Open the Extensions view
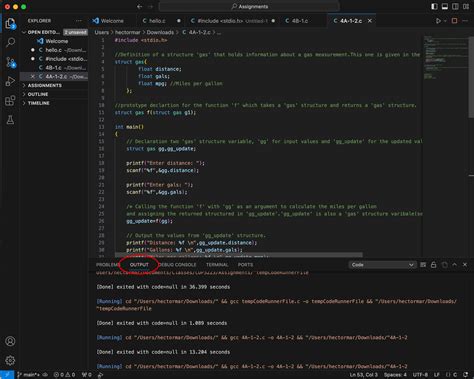The height and width of the screenshot is (379, 474). click(x=10, y=100)
